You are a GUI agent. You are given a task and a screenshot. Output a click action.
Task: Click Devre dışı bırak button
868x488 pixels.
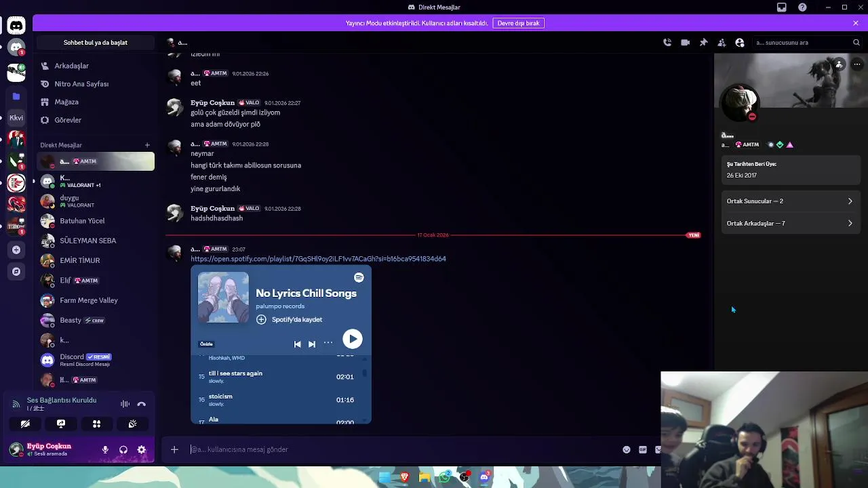pos(519,23)
